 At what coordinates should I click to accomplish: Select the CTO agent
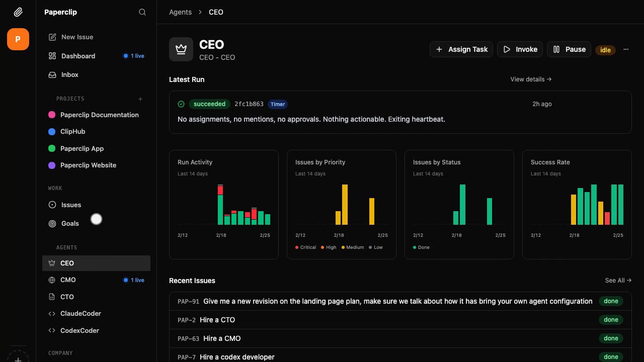[96, 297]
